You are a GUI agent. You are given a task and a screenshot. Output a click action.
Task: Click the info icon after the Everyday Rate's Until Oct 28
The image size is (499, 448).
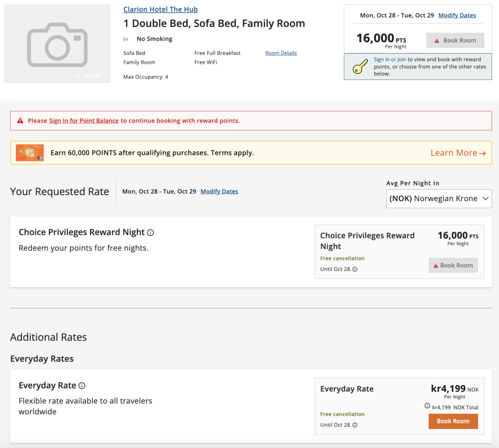[x=355, y=425]
